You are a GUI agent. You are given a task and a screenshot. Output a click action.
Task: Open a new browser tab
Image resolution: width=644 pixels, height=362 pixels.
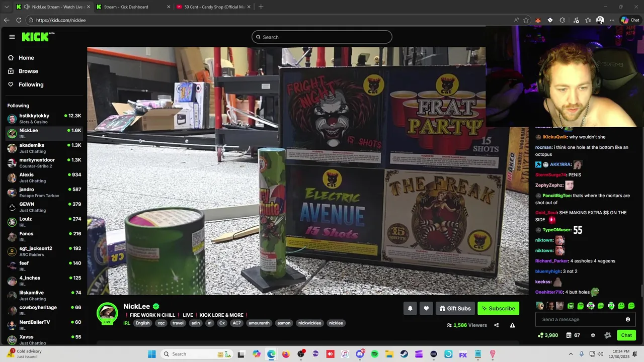[x=261, y=7]
